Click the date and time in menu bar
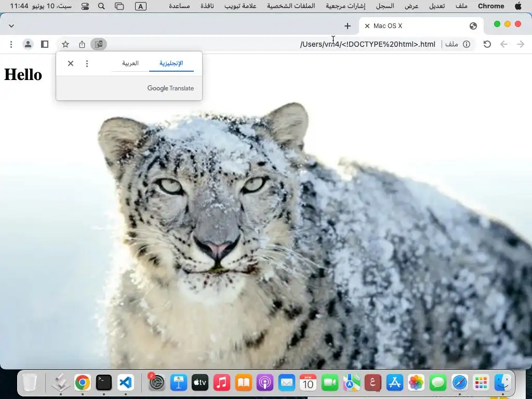The height and width of the screenshot is (399, 532). click(41, 6)
